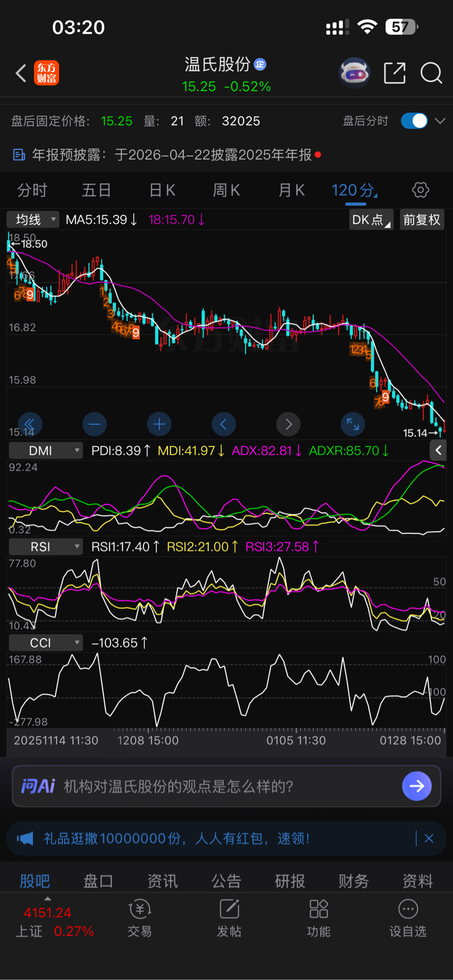The height and width of the screenshot is (980, 453).
Task: Open the 资料 tab
Action: click(418, 881)
